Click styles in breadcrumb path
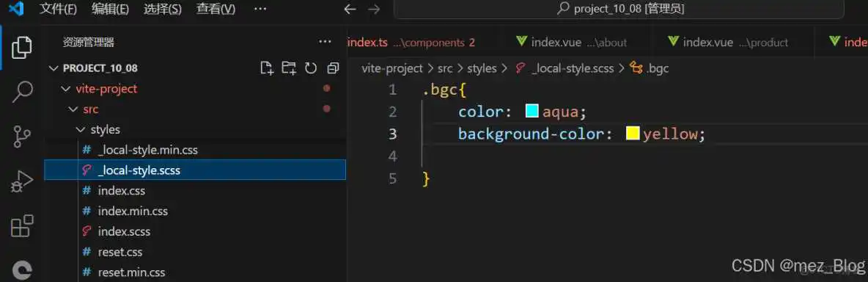The height and width of the screenshot is (282, 868). coord(482,69)
